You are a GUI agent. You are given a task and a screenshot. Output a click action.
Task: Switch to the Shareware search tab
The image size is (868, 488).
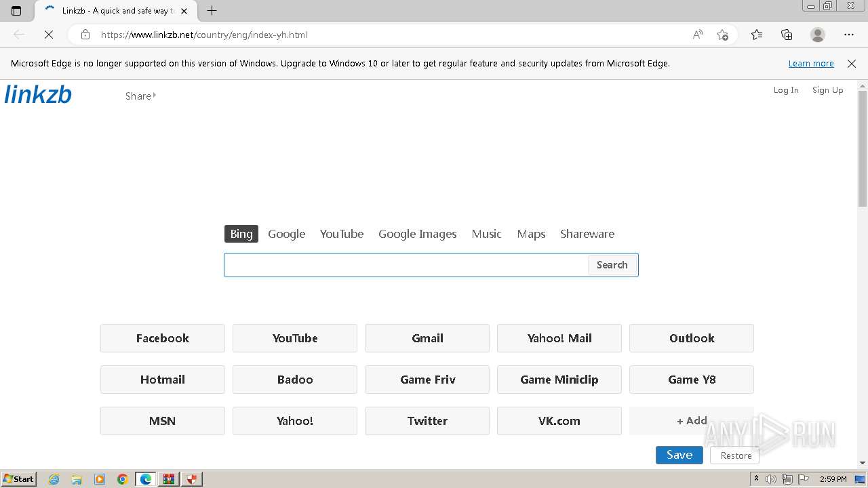[x=587, y=234]
